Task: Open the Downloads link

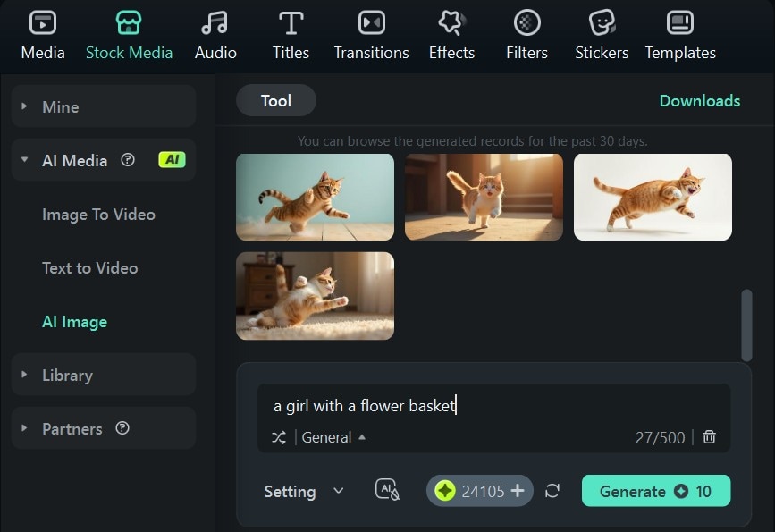Action: click(700, 101)
